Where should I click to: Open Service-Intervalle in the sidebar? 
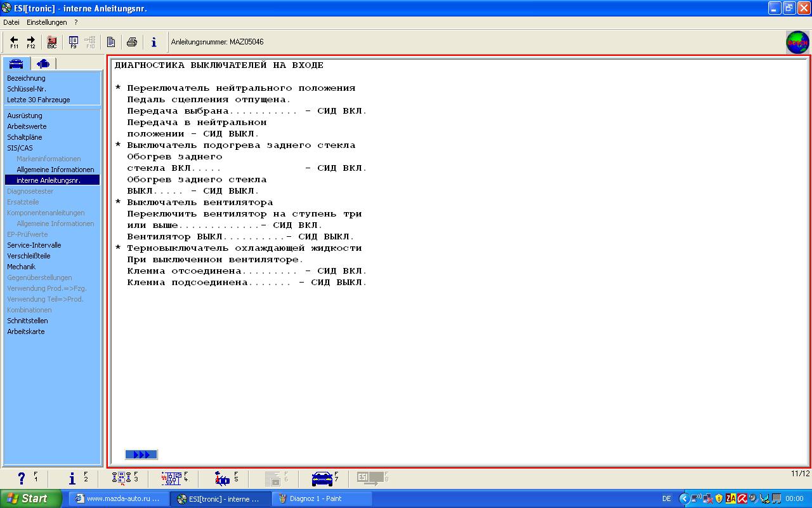click(x=34, y=245)
